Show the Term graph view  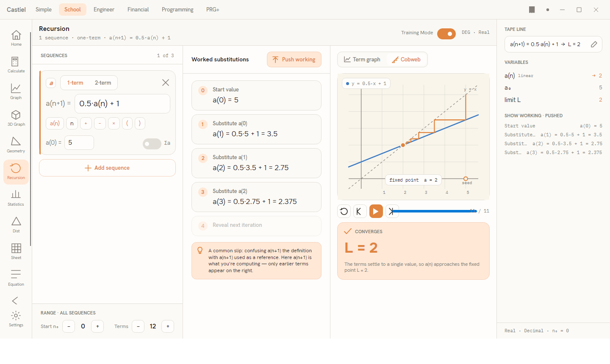362,60
